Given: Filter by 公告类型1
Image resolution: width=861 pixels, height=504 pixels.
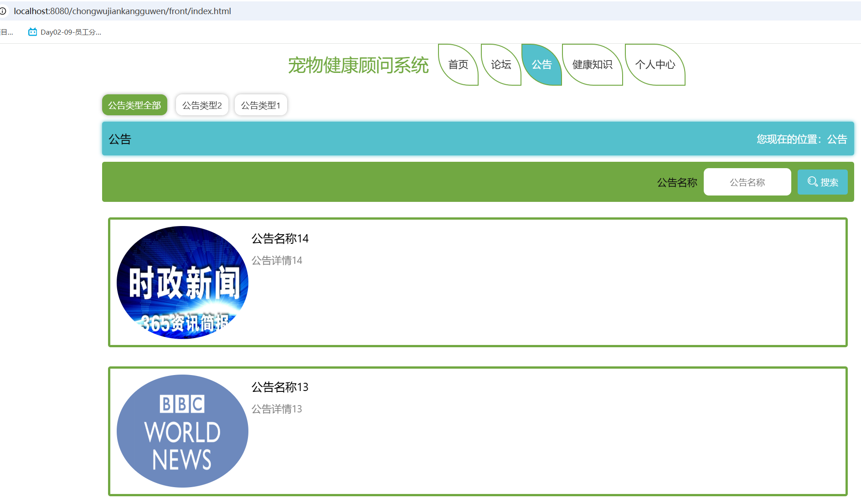Looking at the screenshot, I should (x=261, y=105).
